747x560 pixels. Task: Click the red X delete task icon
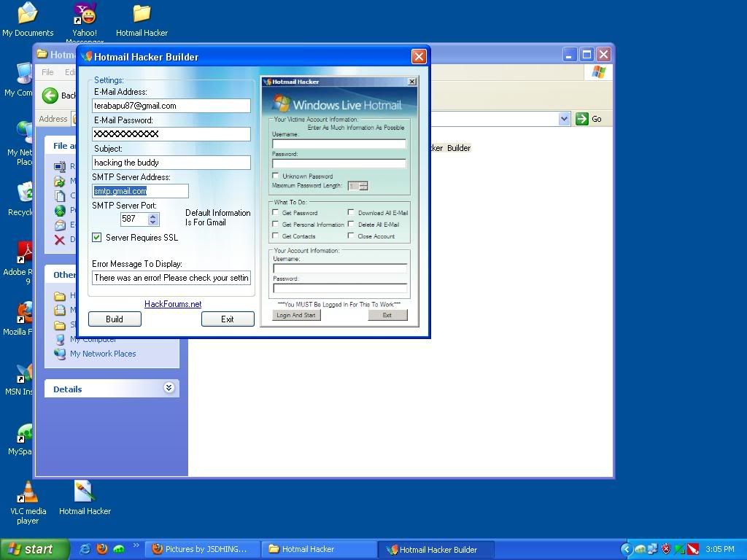[60, 239]
